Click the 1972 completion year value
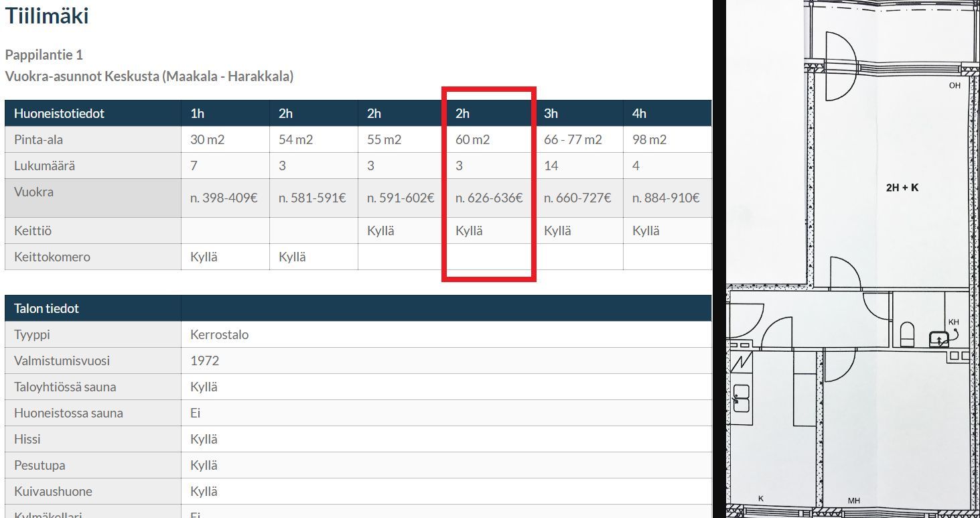Viewport: 980px width, 518px height. [204, 361]
